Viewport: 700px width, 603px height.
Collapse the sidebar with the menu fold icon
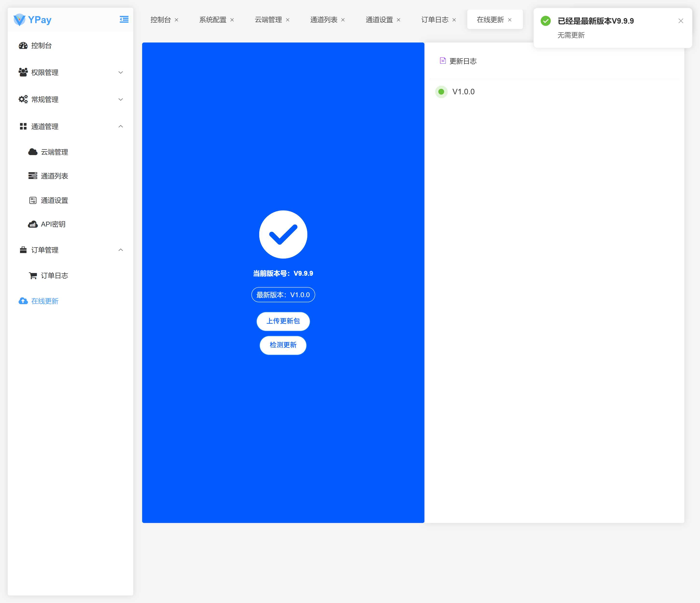tap(124, 19)
